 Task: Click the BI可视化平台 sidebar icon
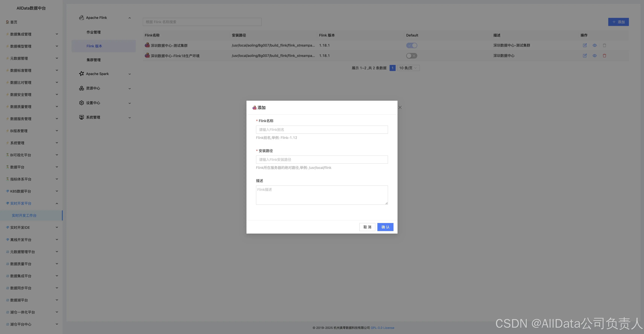click(8, 155)
